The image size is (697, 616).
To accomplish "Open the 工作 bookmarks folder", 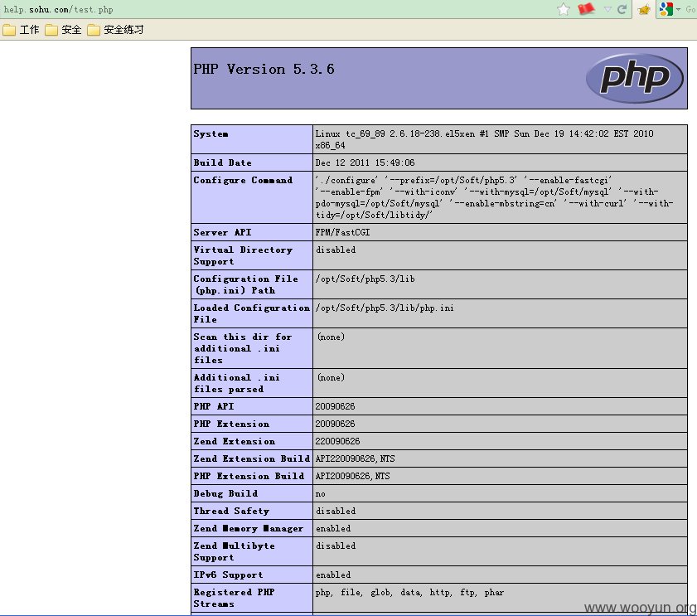I will click(21, 30).
